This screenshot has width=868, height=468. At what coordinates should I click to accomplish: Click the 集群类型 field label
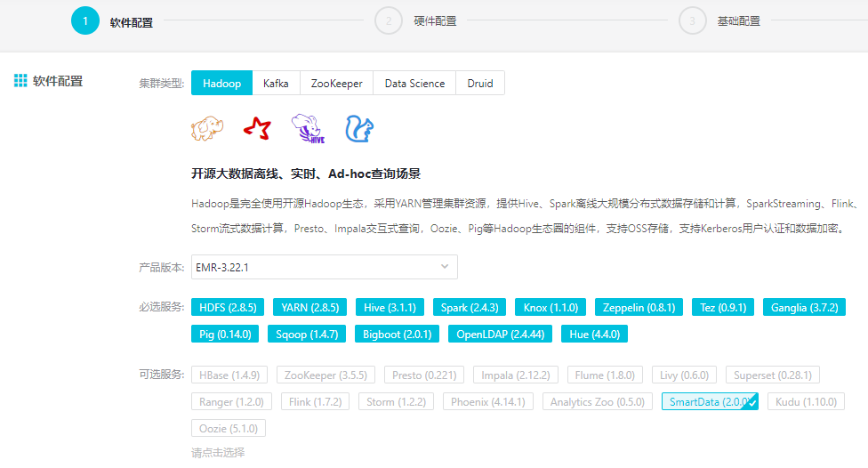pos(161,83)
